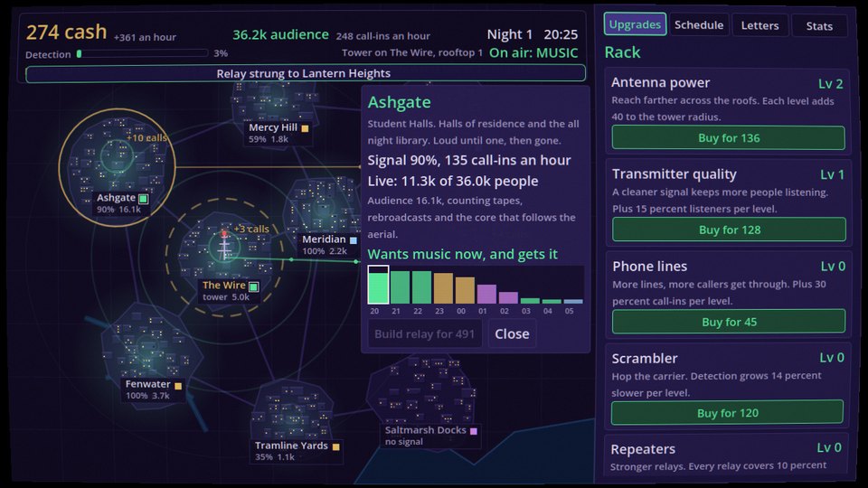Click the '248 call-ins an hour' readout
868x488 pixels.
[383, 36]
